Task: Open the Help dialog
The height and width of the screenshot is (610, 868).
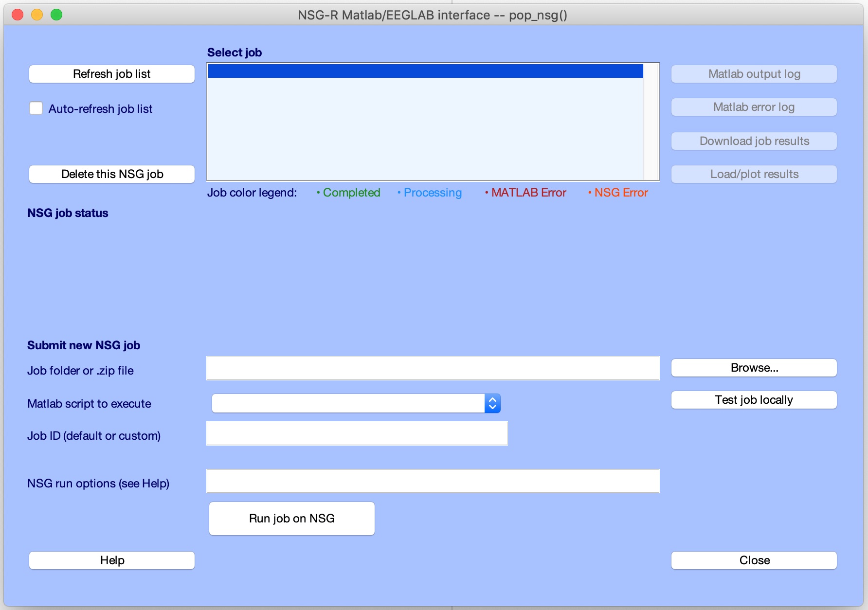Action: pos(112,560)
